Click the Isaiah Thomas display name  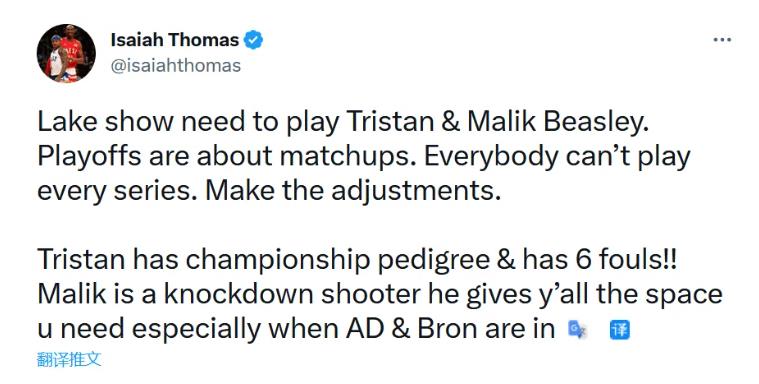tap(175, 40)
